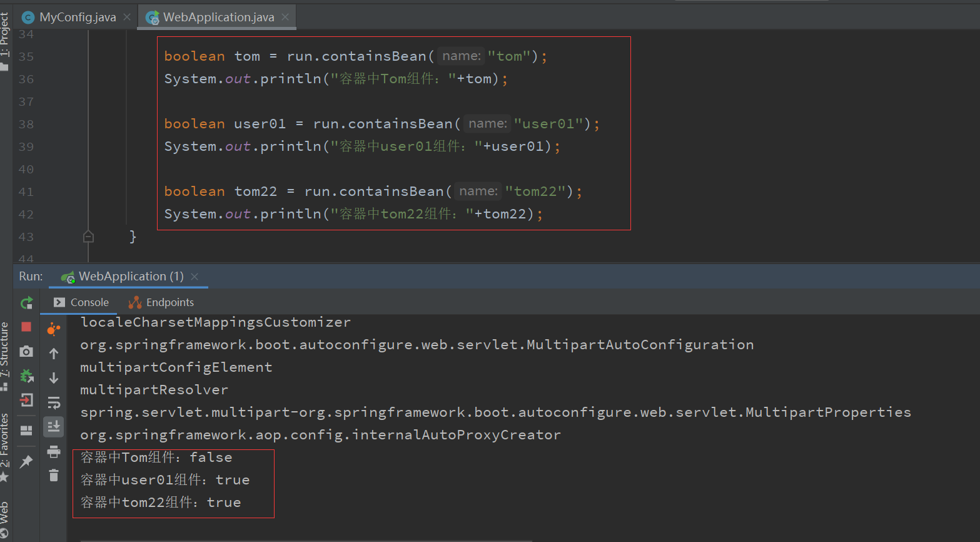Click line number 35 in the gutter

click(x=26, y=56)
